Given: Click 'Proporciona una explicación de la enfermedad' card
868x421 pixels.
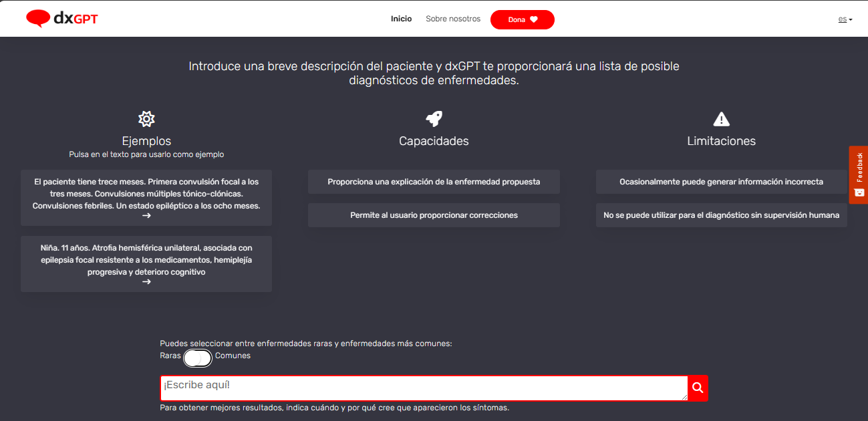Looking at the screenshot, I should pos(434,182).
